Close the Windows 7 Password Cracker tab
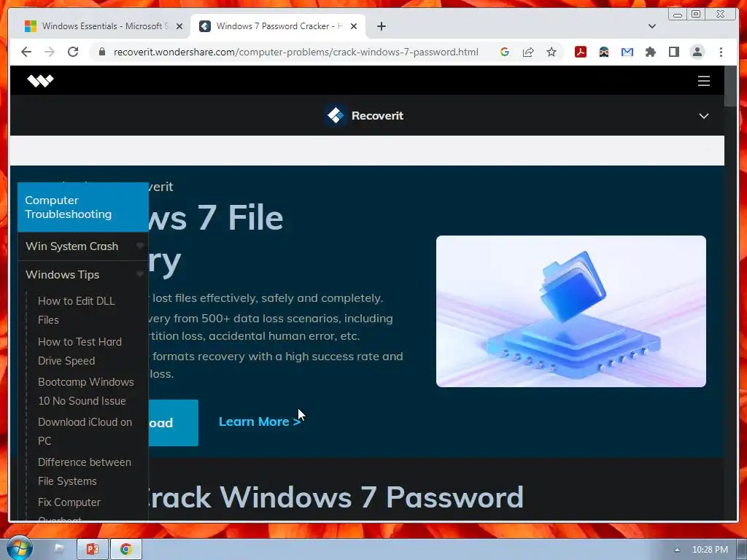747x560 pixels. (354, 26)
